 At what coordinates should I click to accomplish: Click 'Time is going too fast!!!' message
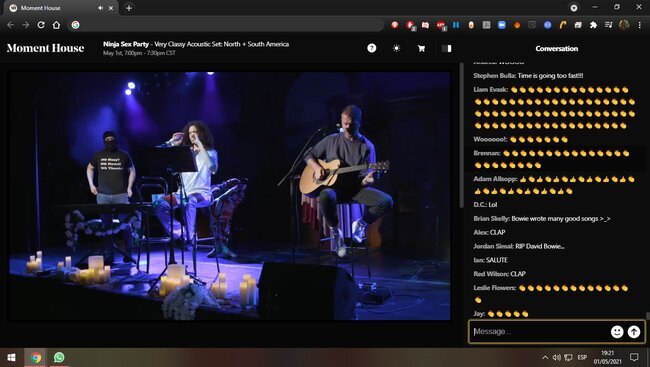[550, 76]
